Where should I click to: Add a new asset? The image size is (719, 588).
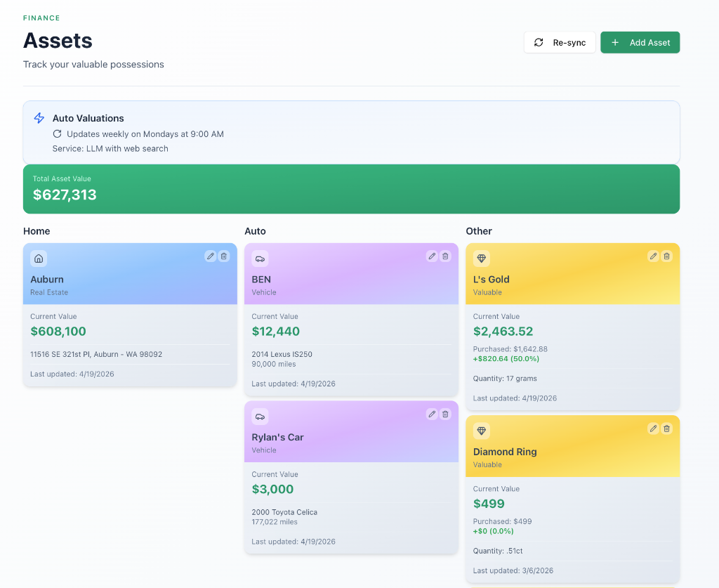(640, 42)
